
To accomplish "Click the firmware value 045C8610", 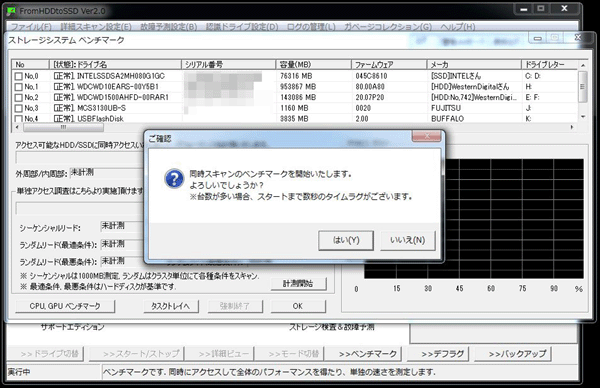I will pyautogui.click(x=371, y=76).
